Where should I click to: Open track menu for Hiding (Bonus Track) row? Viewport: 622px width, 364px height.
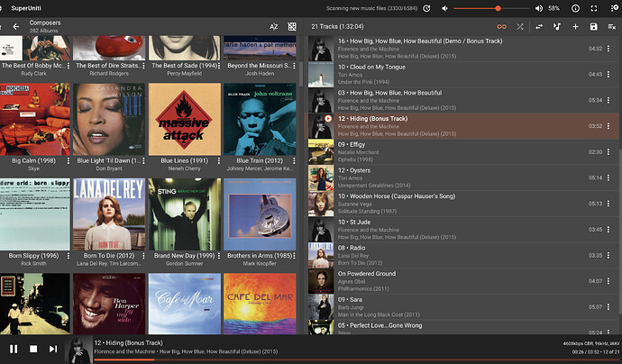click(x=608, y=126)
